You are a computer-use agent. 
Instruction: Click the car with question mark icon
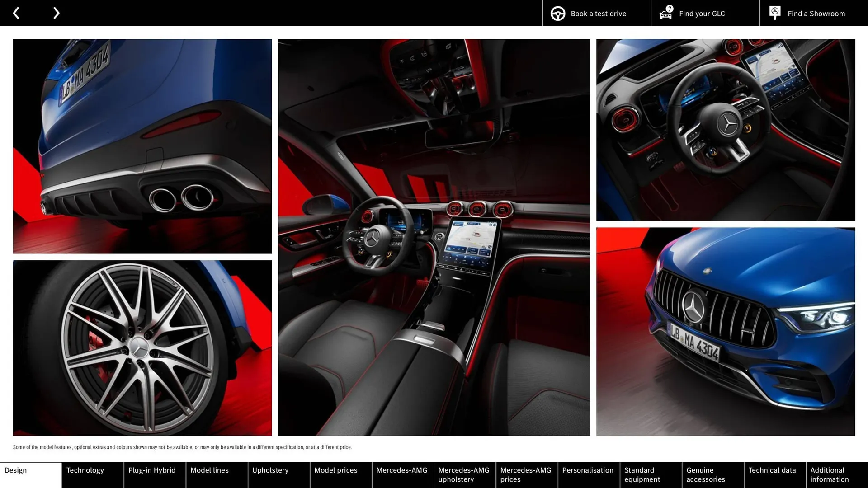pos(666,13)
